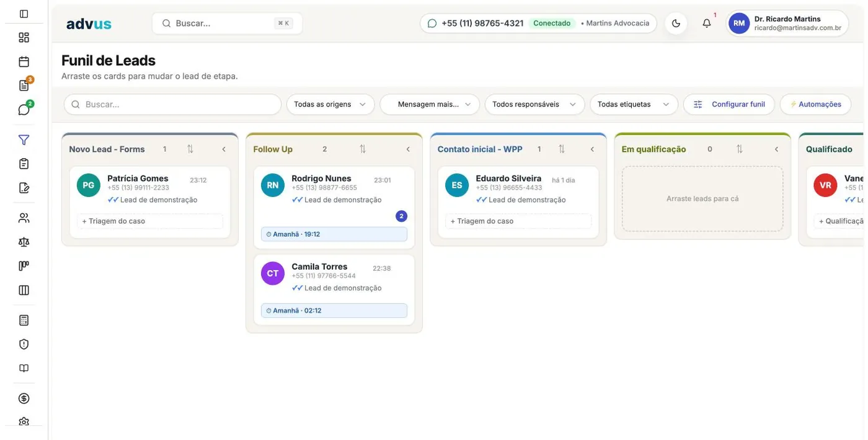Open the kanban board icon in sidebar
This screenshot has height=440, width=868.
click(24, 266)
